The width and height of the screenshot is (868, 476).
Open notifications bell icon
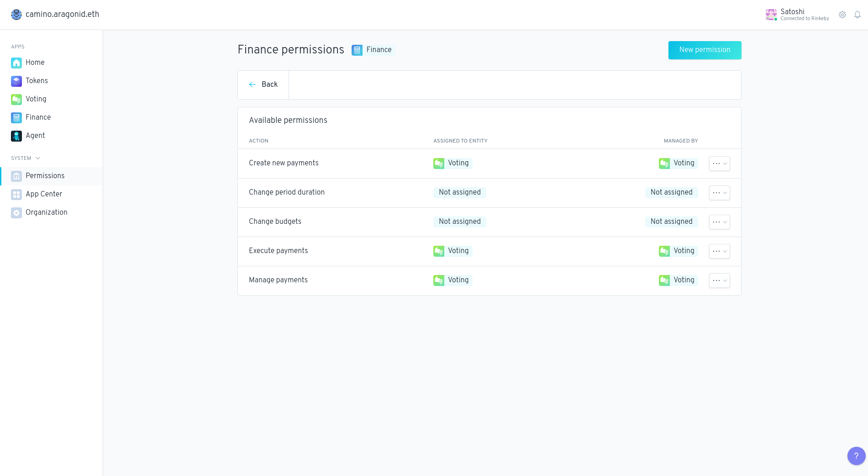pos(857,15)
